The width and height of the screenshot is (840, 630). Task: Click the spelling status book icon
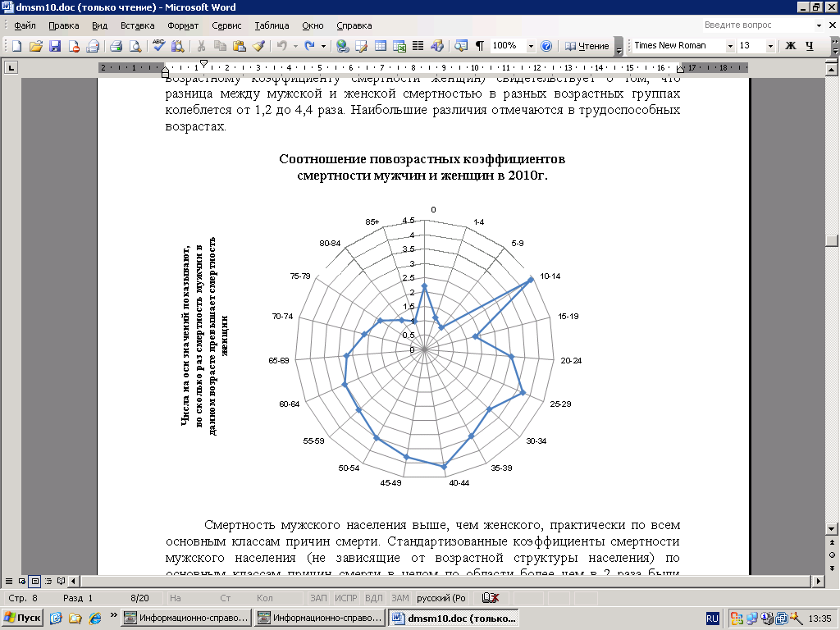(491, 598)
